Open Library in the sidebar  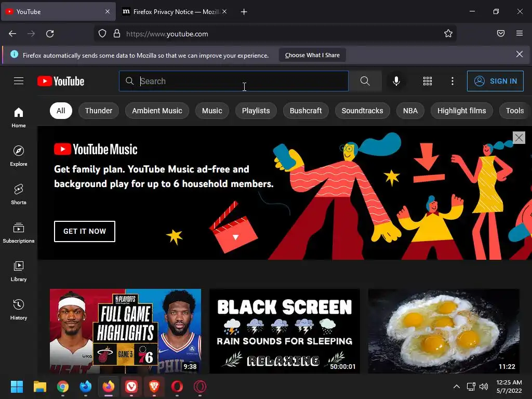coord(19,271)
